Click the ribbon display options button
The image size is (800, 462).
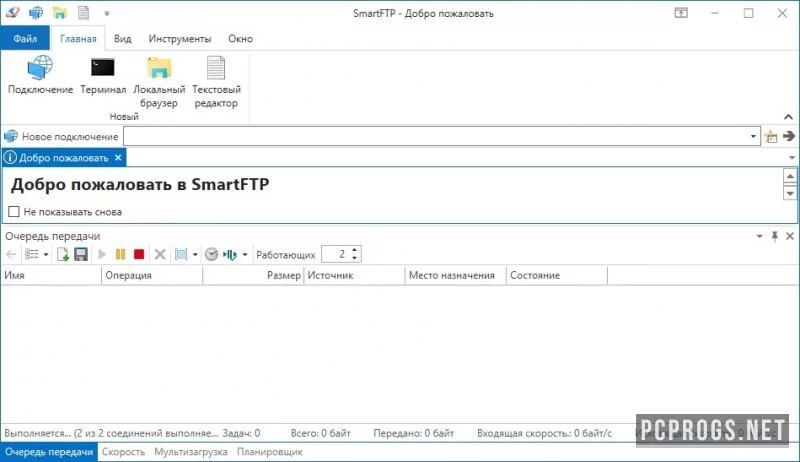[x=681, y=13]
